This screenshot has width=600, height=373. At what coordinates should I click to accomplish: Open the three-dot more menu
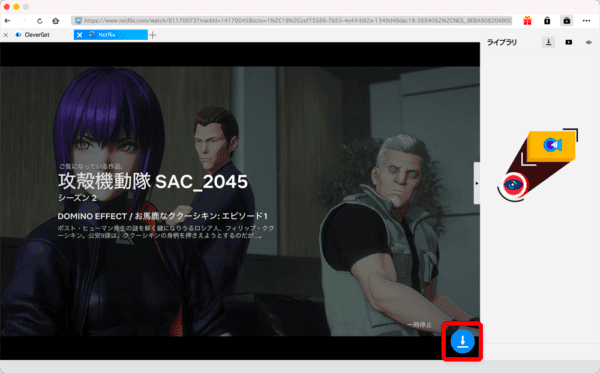[586, 21]
